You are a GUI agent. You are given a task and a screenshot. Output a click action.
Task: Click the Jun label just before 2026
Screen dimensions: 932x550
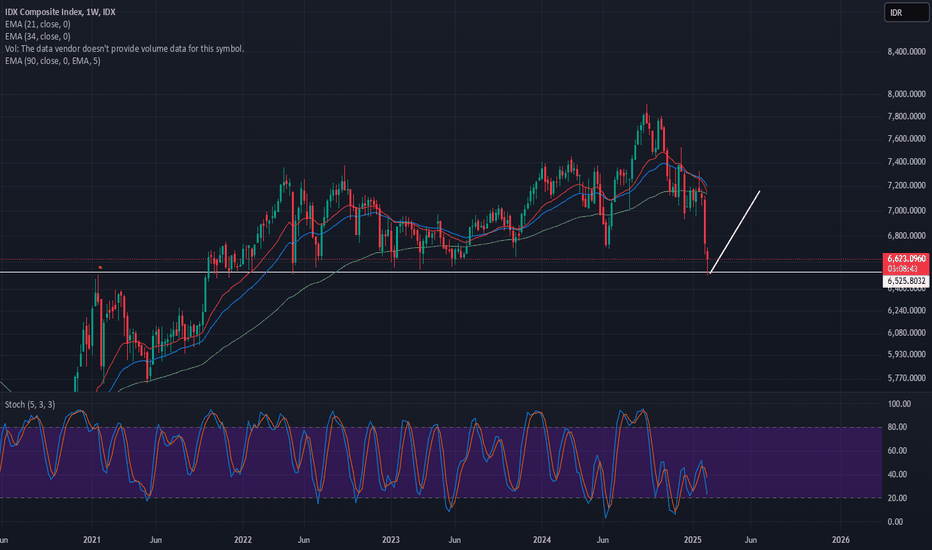pyautogui.click(x=751, y=540)
